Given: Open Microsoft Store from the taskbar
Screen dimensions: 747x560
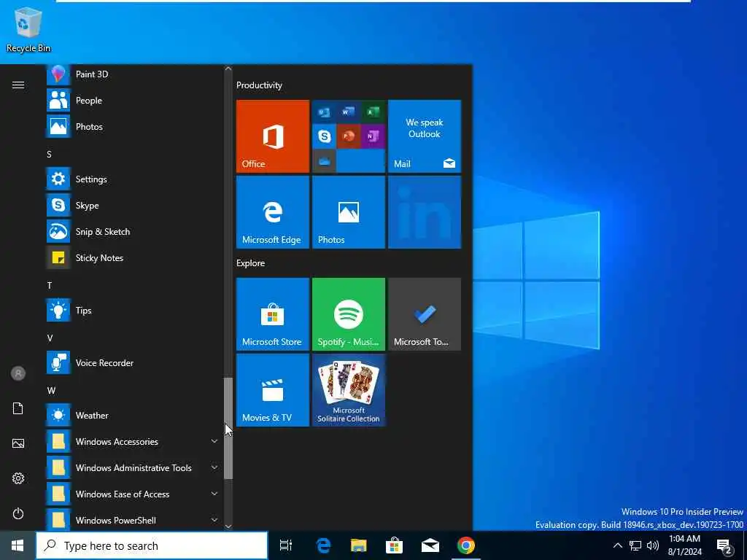Looking at the screenshot, I should (394, 545).
